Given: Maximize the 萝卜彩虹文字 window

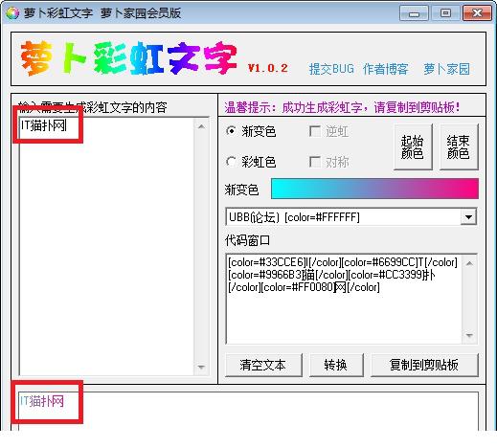Looking at the screenshot, I should point(445,13).
